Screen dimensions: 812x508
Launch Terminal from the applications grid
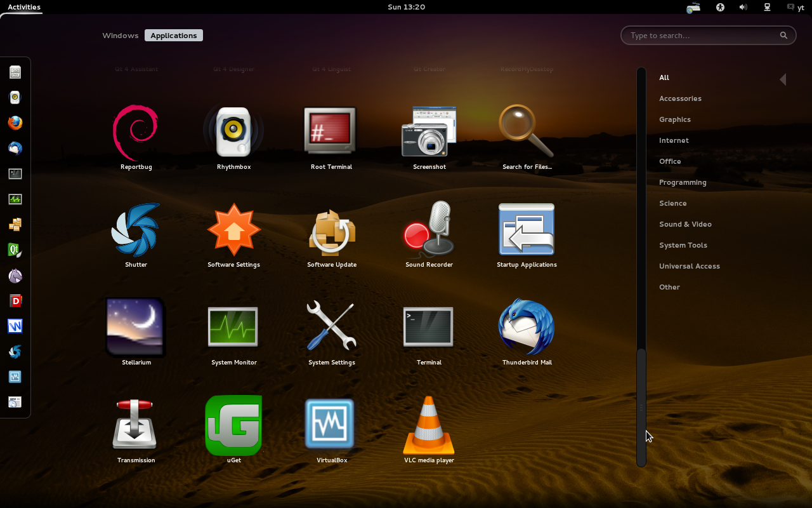[429, 333]
